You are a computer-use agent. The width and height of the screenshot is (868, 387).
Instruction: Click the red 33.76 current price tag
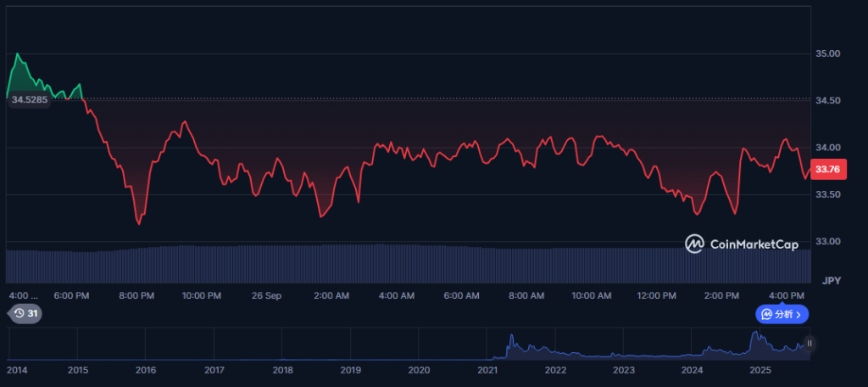[826, 170]
